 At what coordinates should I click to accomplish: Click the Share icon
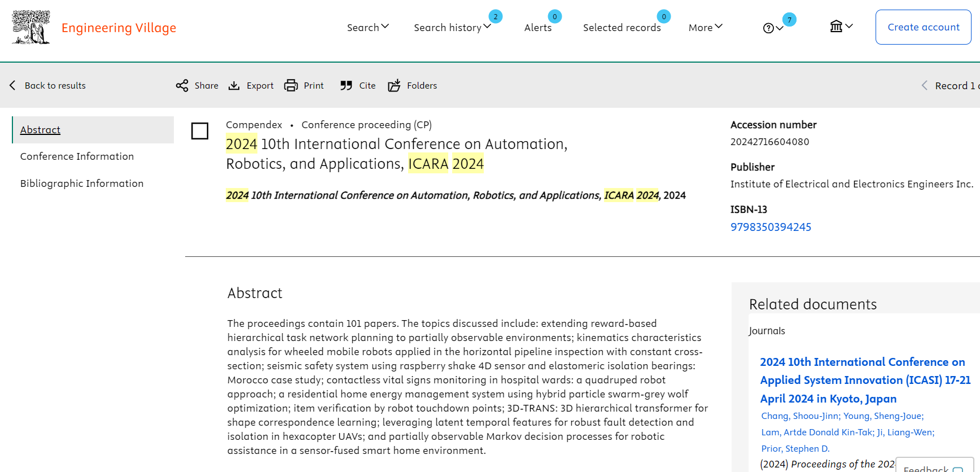coord(182,86)
